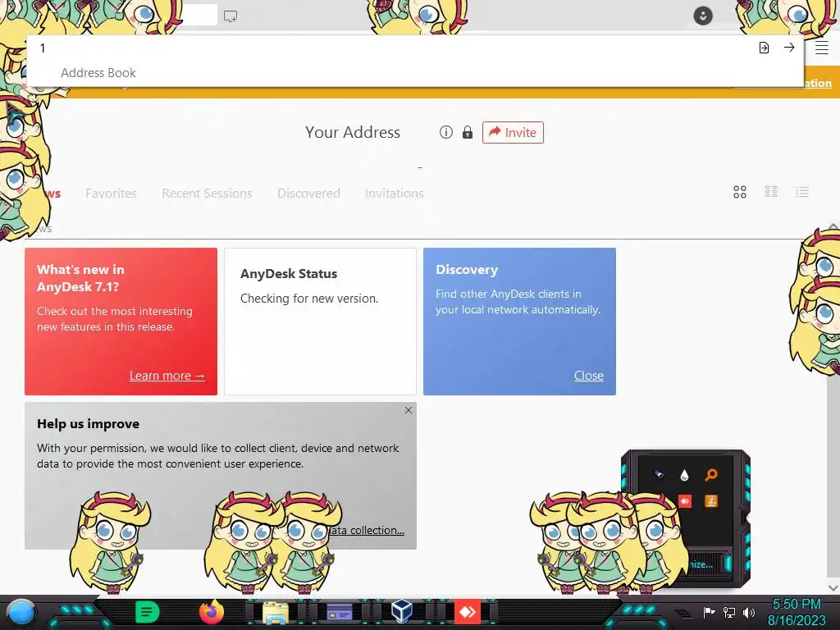
Task: Click the dark camera-like tray icon
Action: (x=659, y=475)
